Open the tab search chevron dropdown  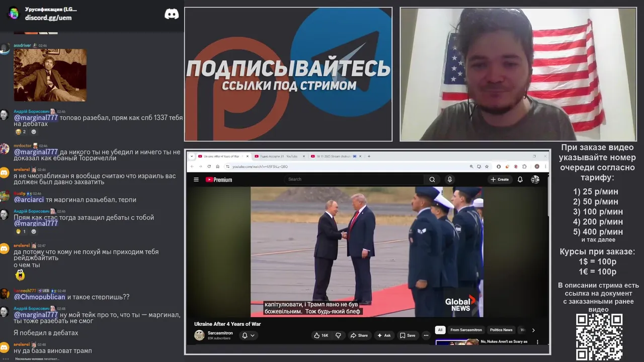192,156
